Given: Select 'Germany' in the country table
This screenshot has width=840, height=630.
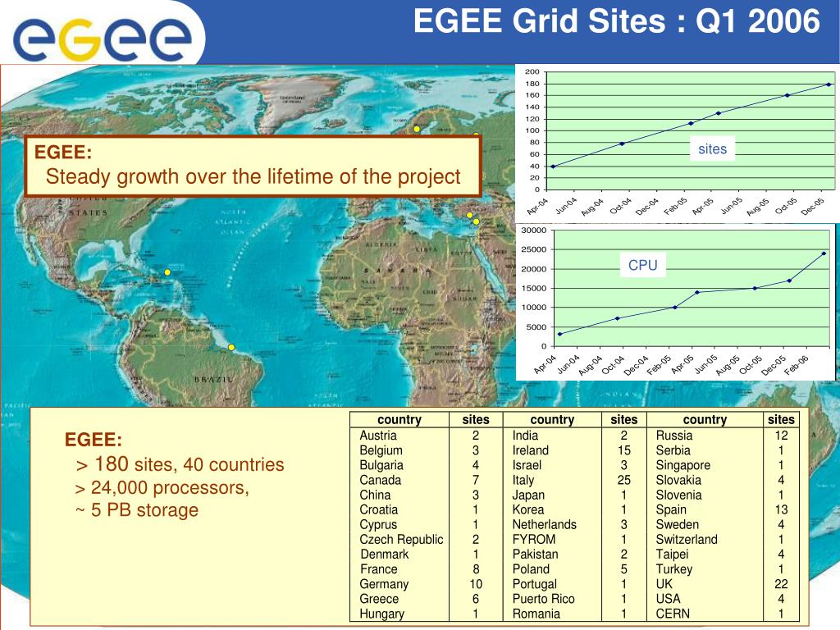Looking at the screenshot, I should [x=384, y=584].
